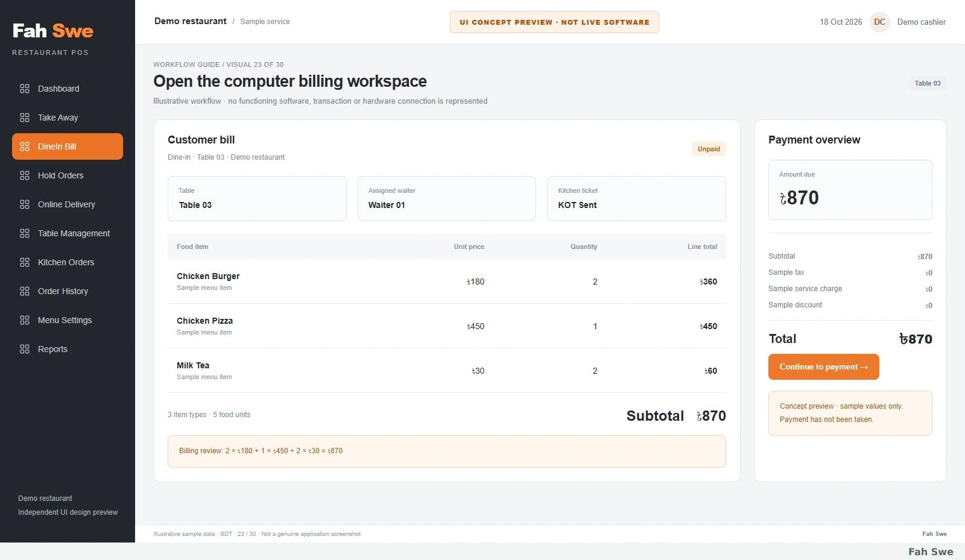Viewport: 965px width, 560px height.
Task: Continue to payment with the orange button
Action: tap(823, 367)
